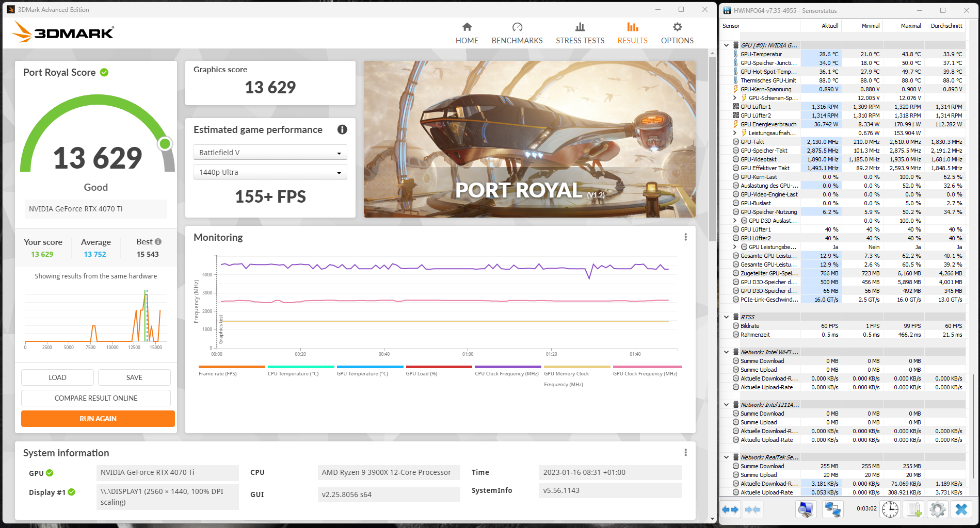Open HWiNFO sensor settings gear icon
The height and width of the screenshot is (528, 980).
tap(938, 510)
